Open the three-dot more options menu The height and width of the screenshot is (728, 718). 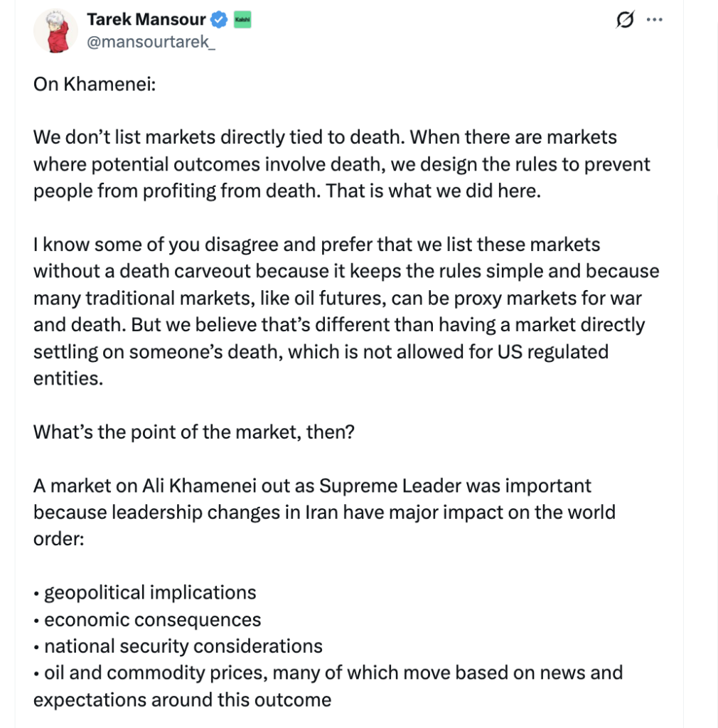tap(655, 21)
